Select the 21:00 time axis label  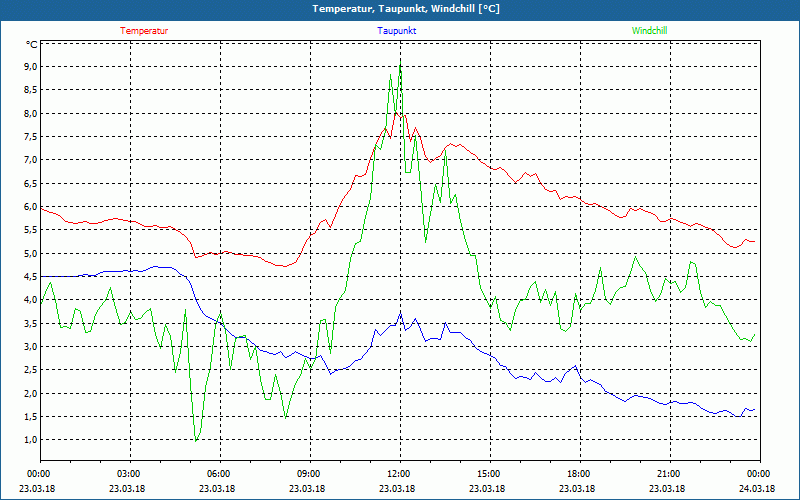[x=669, y=474]
